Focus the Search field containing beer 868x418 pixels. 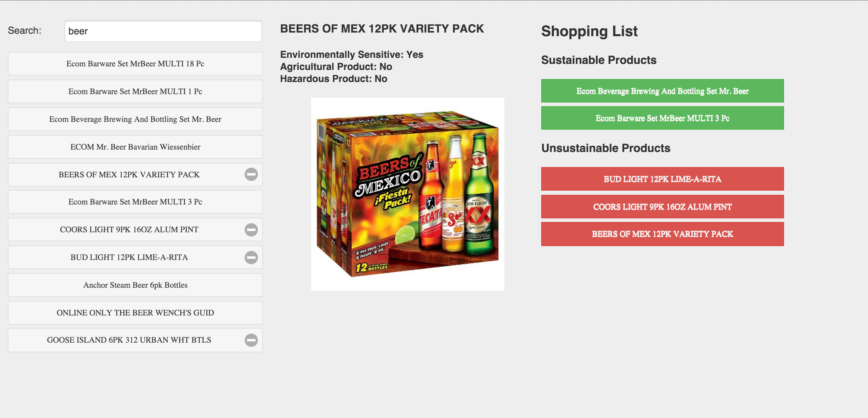[163, 31]
